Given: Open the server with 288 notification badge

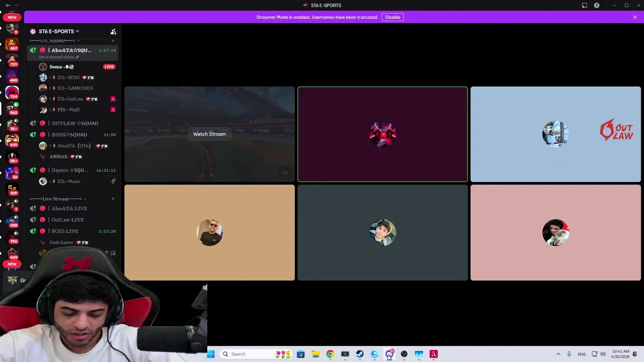Looking at the screenshot, I should (12, 221).
